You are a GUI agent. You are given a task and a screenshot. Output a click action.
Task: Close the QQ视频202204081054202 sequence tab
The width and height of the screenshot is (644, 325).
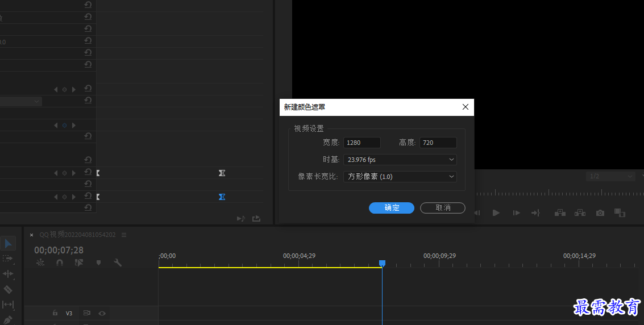(x=32, y=235)
